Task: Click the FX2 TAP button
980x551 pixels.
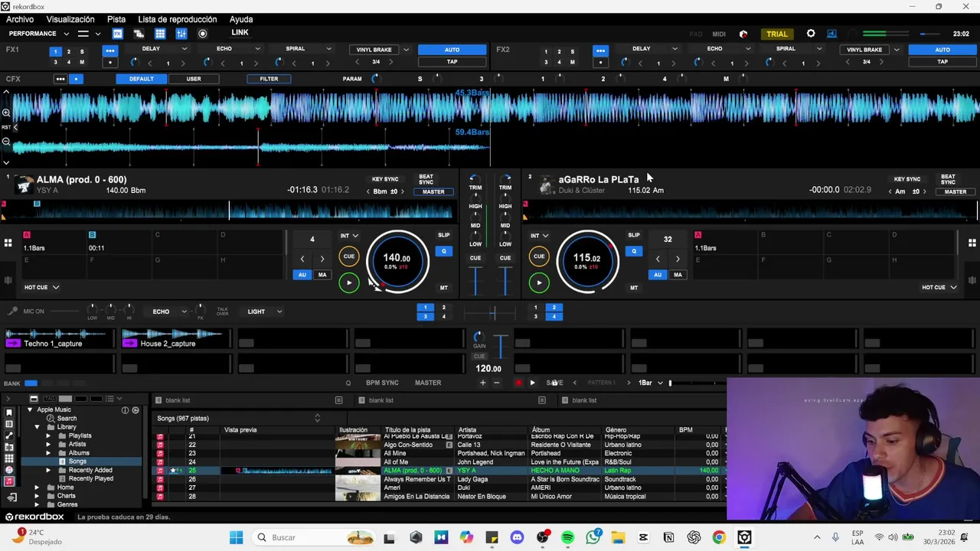Action: [x=942, y=61]
